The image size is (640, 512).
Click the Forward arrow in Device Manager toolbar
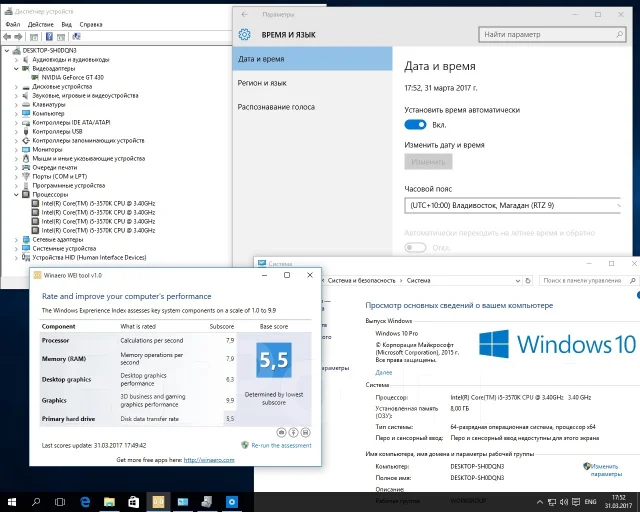click(x=18, y=37)
